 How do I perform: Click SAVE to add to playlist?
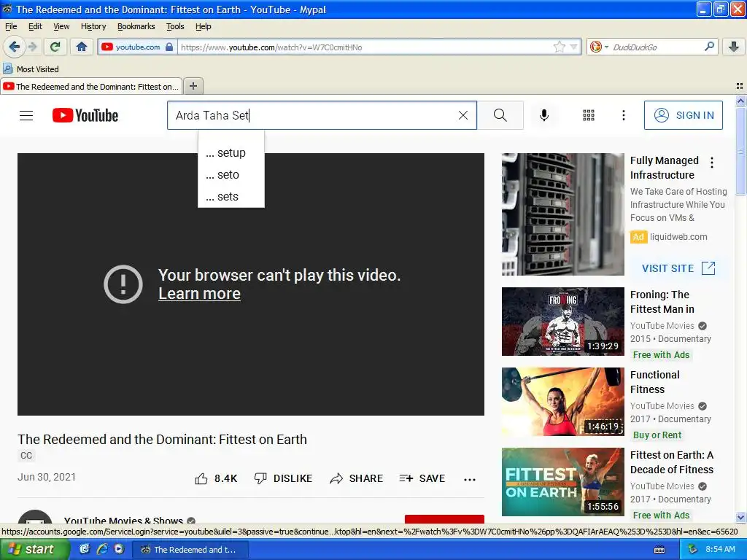point(422,478)
